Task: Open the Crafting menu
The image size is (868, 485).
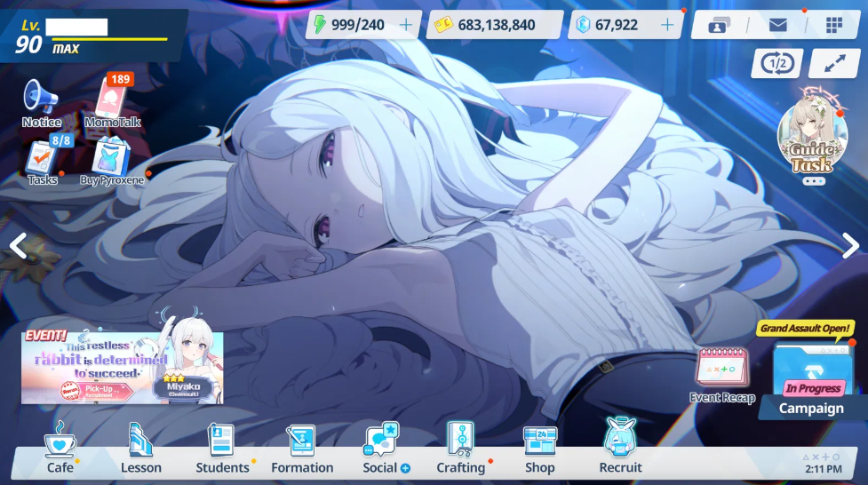Action: tap(460, 449)
